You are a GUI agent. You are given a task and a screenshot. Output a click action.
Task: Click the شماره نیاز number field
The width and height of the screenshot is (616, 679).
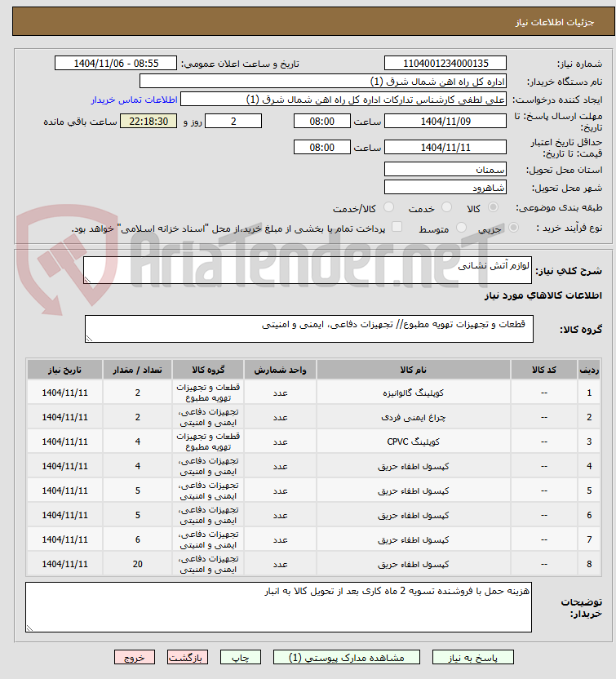pyautogui.click(x=445, y=63)
